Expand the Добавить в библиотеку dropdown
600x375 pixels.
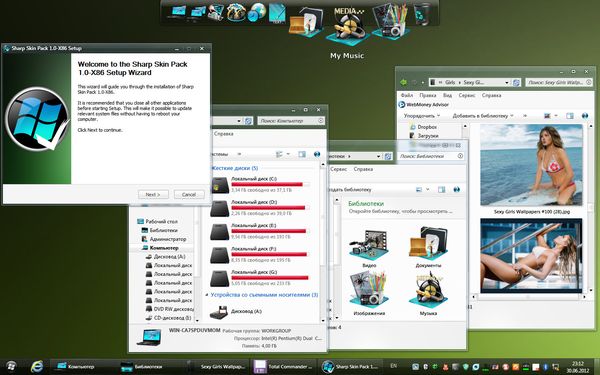point(482,116)
